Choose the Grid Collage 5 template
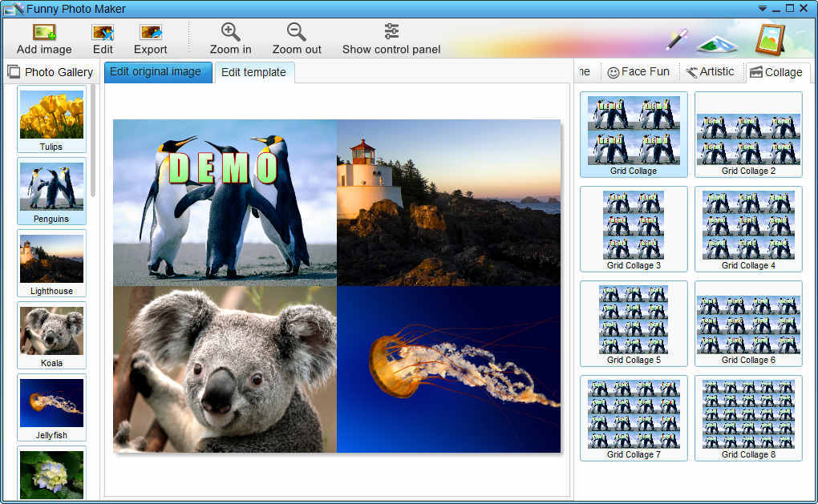The width and height of the screenshot is (818, 504). click(634, 324)
